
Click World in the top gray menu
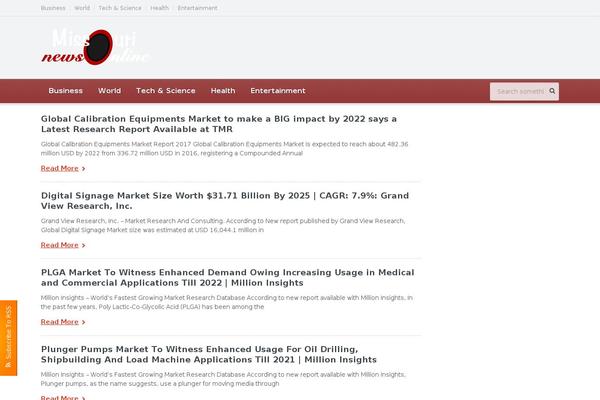pyautogui.click(x=82, y=8)
